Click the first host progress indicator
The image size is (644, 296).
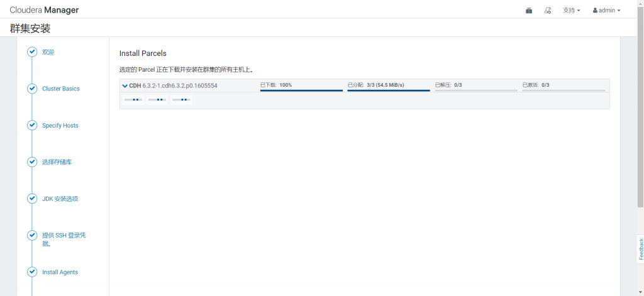pos(133,100)
